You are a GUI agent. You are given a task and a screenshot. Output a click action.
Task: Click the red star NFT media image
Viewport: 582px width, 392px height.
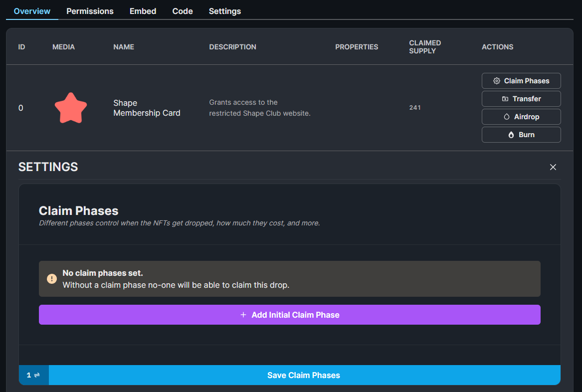tap(70, 108)
